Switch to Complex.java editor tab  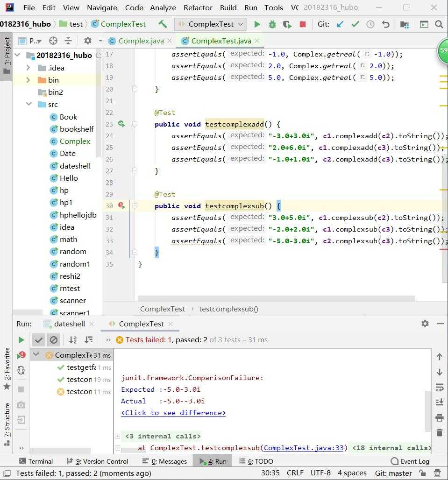pos(141,41)
